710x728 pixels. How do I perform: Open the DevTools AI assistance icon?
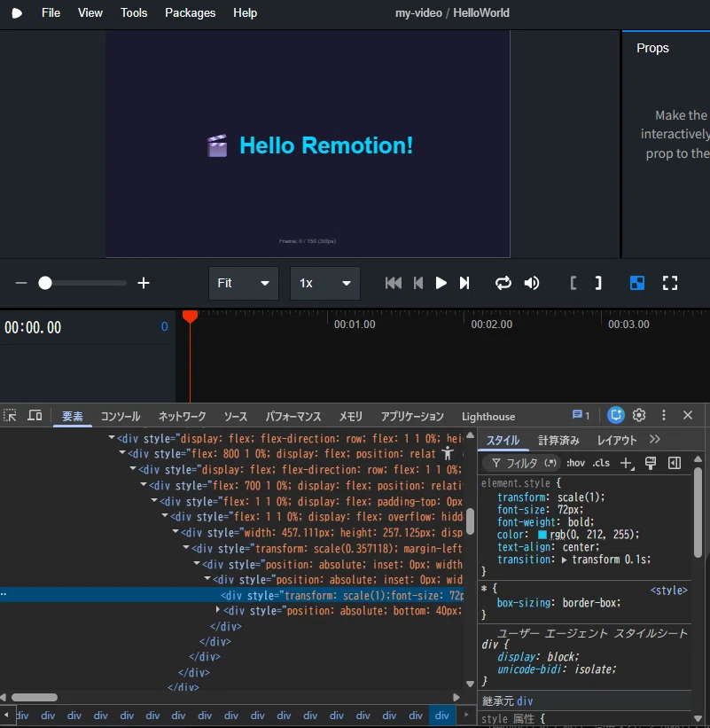[616, 415]
